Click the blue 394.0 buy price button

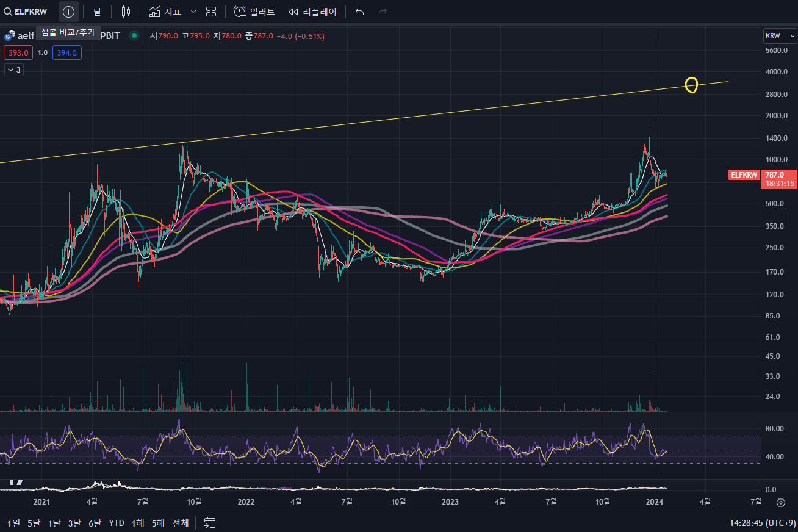pyautogui.click(x=67, y=53)
